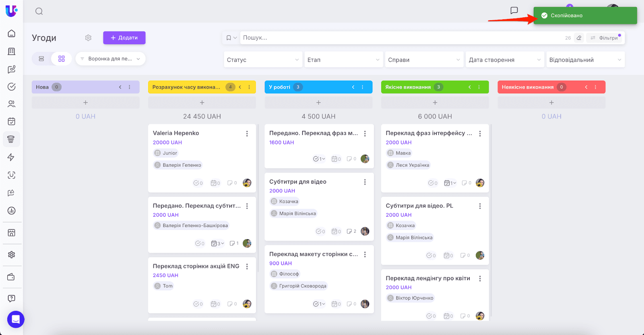
Task: Open the chat messages icon
Action: click(514, 10)
